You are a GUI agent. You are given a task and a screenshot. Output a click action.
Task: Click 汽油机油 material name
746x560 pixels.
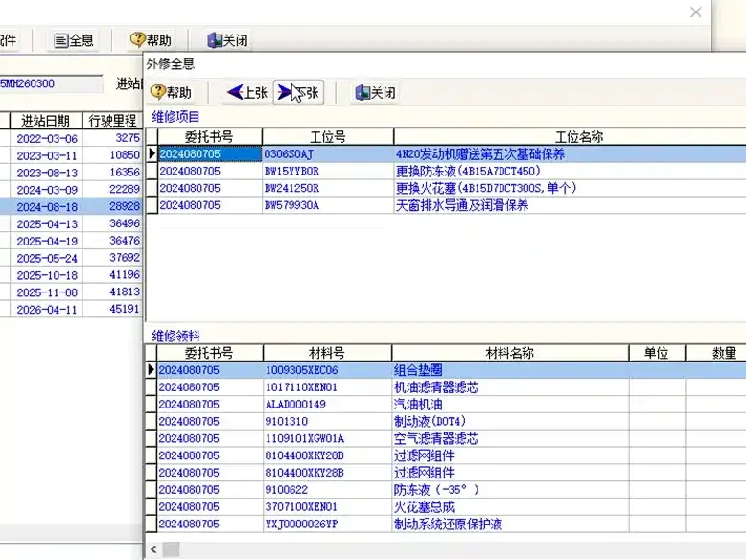(x=418, y=405)
